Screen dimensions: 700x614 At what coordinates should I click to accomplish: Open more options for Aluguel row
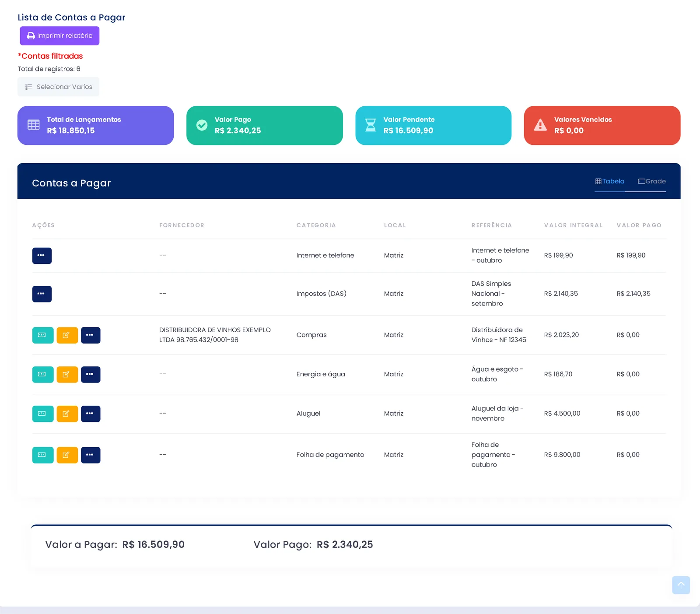point(91,414)
